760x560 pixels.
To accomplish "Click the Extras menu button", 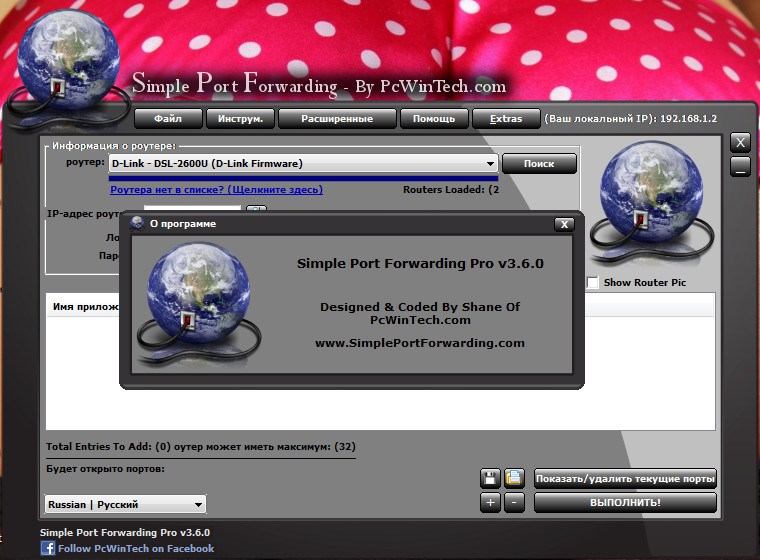I will [x=506, y=119].
